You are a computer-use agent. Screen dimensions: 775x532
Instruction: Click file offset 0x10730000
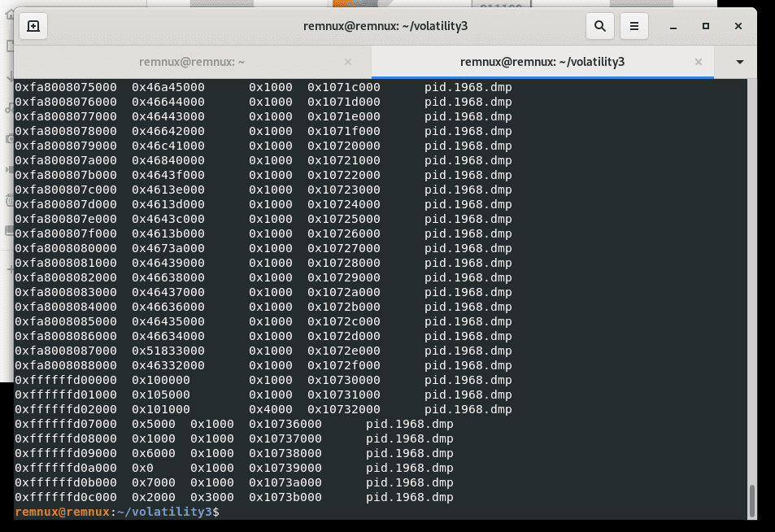tap(344, 380)
